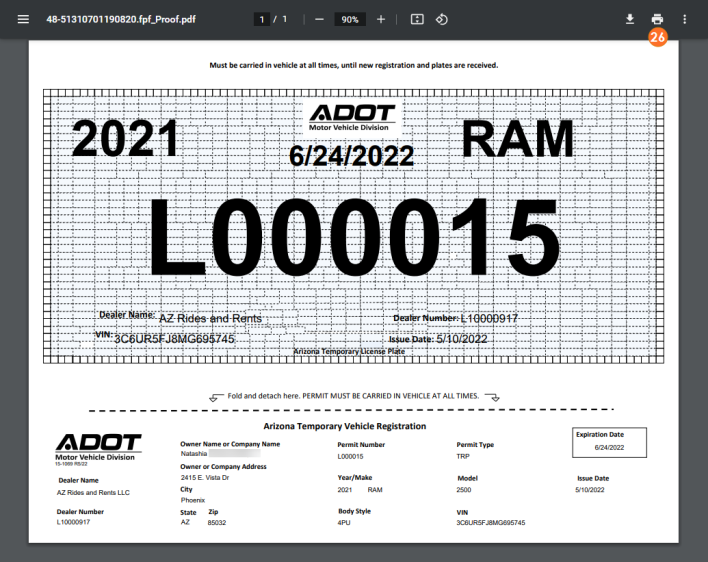Click the 6/24/2022 date on plate
Viewport: 708px width, 562px height.
pyautogui.click(x=351, y=156)
